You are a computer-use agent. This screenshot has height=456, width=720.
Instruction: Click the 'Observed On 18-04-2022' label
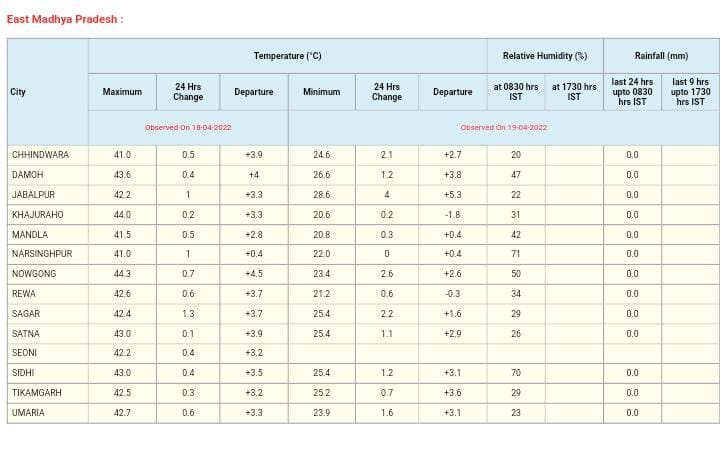point(188,128)
